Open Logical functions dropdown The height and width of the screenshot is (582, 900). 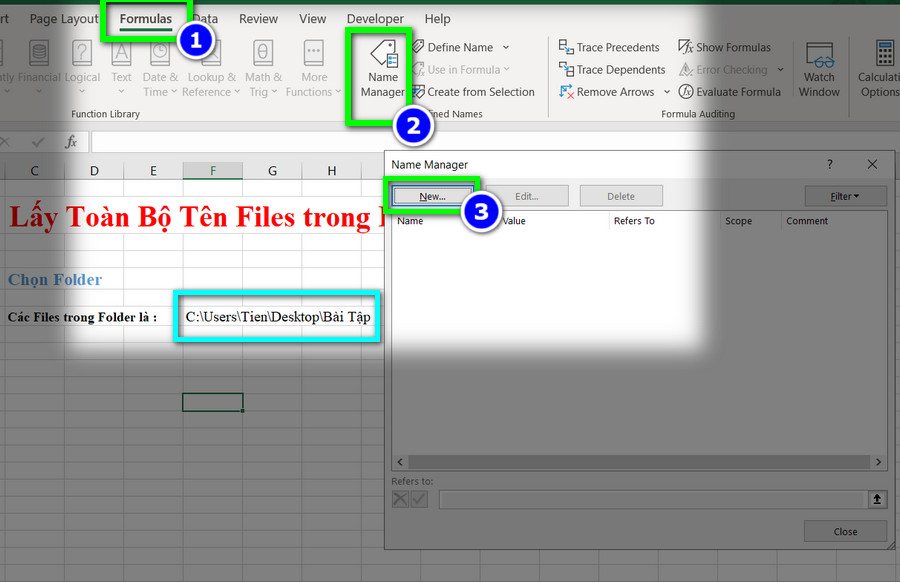[x=82, y=69]
